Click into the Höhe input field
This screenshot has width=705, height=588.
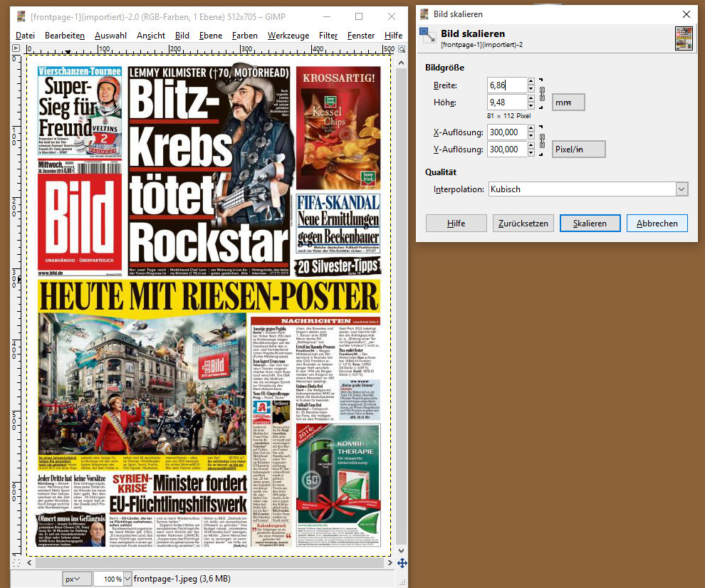pyautogui.click(x=507, y=102)
